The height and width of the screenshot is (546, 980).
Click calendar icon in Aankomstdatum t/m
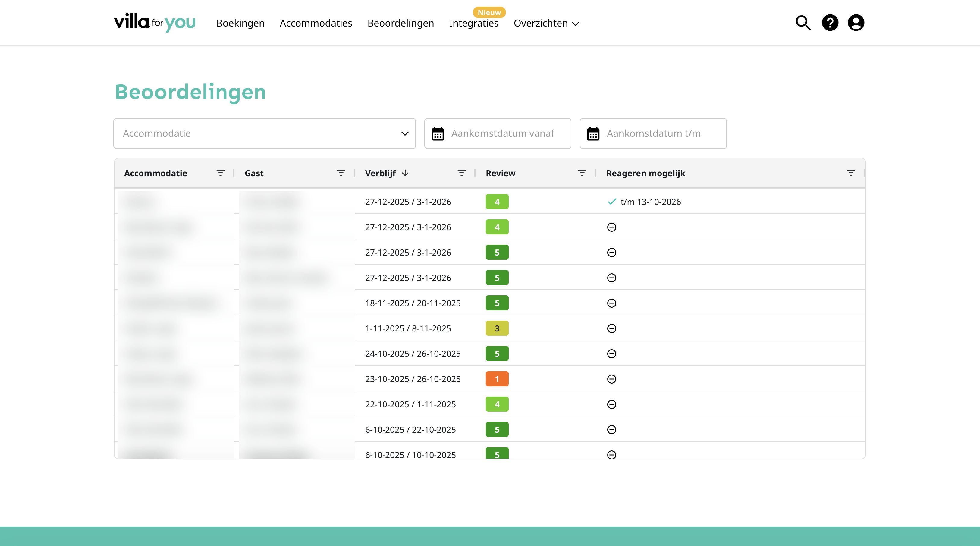pos(593,133)
